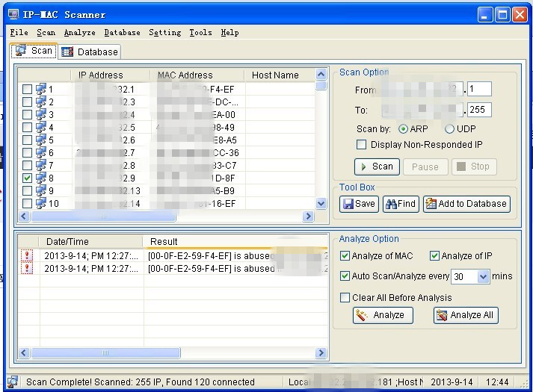This screenshot has width=533, height=392.
Task: Click the Analyze All button
Action: 466,315
